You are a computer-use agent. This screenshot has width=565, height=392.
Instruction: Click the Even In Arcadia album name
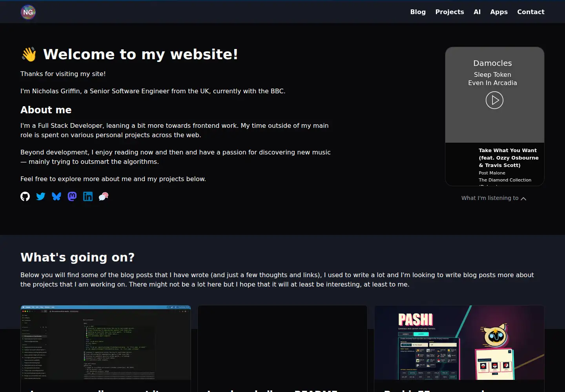coord(492,83)
